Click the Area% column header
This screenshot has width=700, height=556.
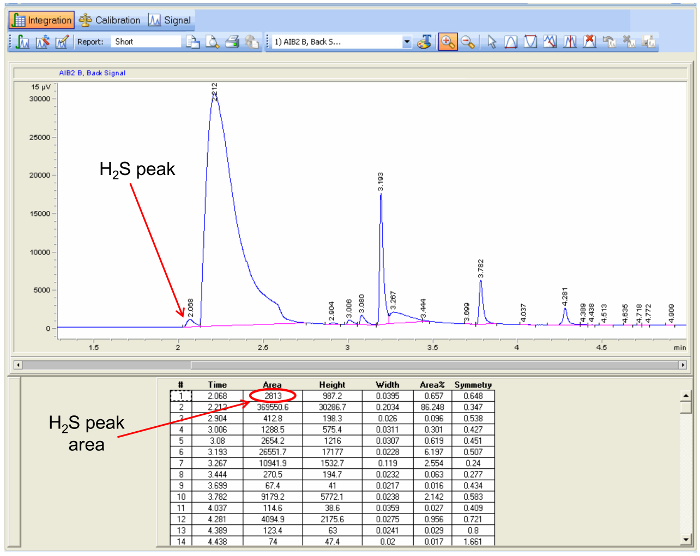coord(432,385)
